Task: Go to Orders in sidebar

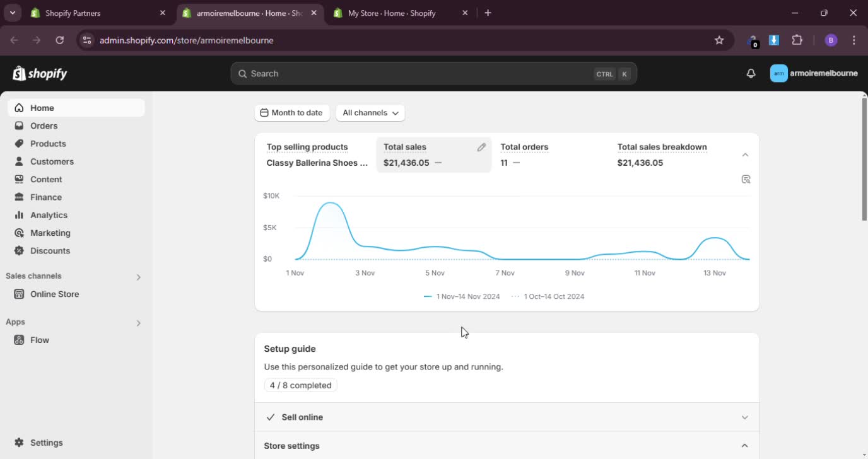Action: 44,126
